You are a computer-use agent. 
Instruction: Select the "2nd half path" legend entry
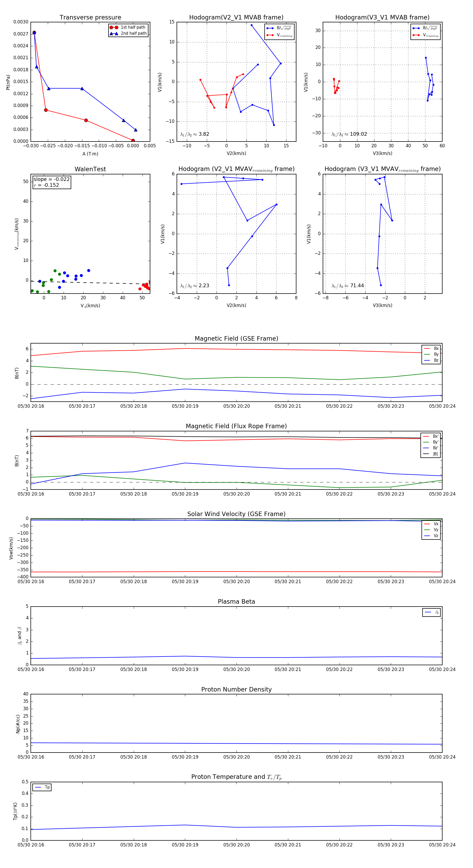128,33
